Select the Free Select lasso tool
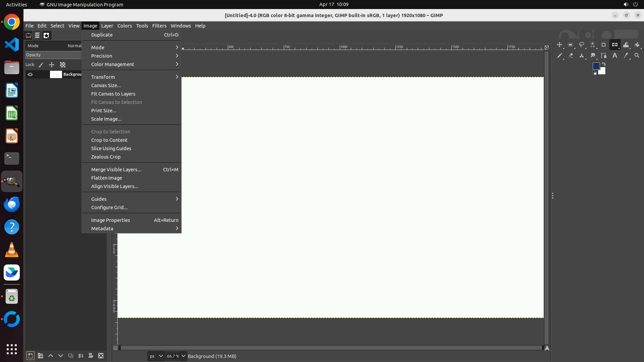The image size is (644, 362). click(582, 45)
